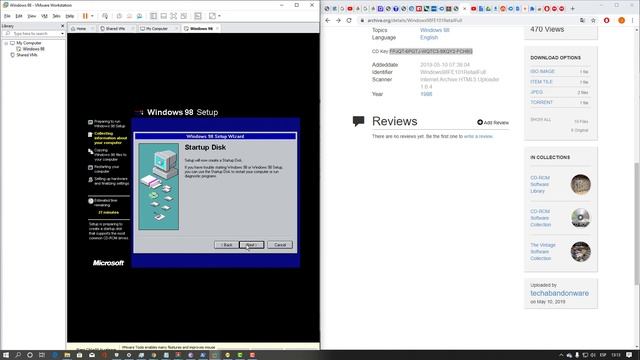The width and height of the screenshot is (640, 360).
Task: Click the unity mode toolbar icon
Action: pos(184,16)
